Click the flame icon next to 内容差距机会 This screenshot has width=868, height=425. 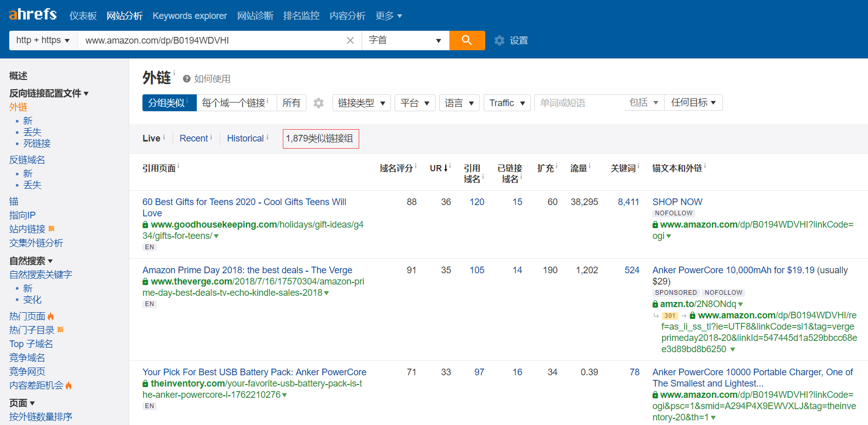pos(69,386)
